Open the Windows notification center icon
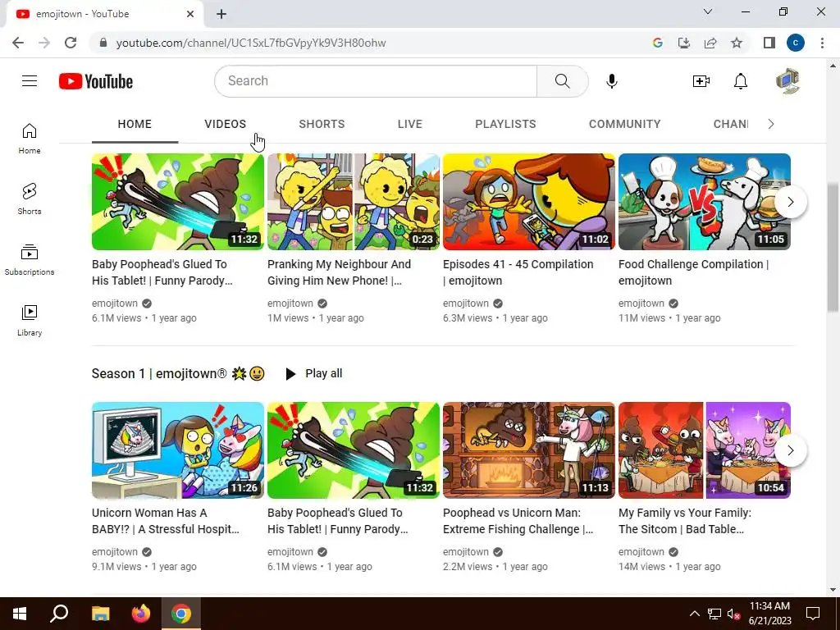 coord(813,614)
